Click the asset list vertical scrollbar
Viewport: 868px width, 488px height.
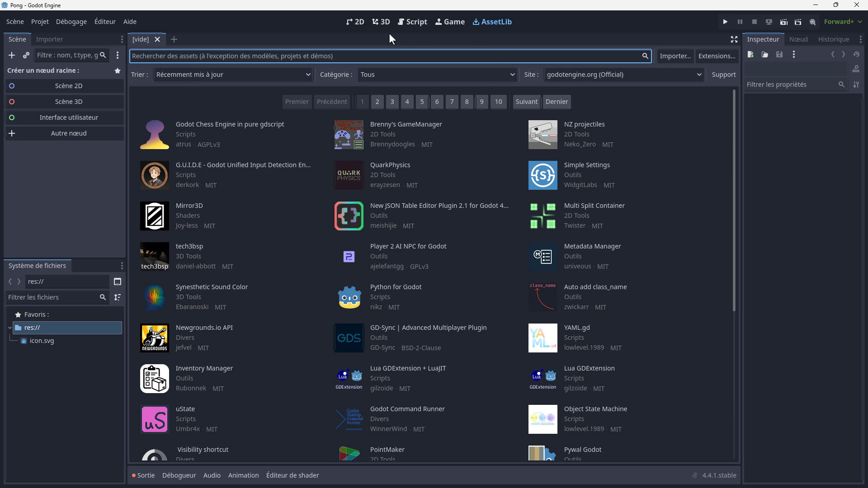(x=734, y=201)
